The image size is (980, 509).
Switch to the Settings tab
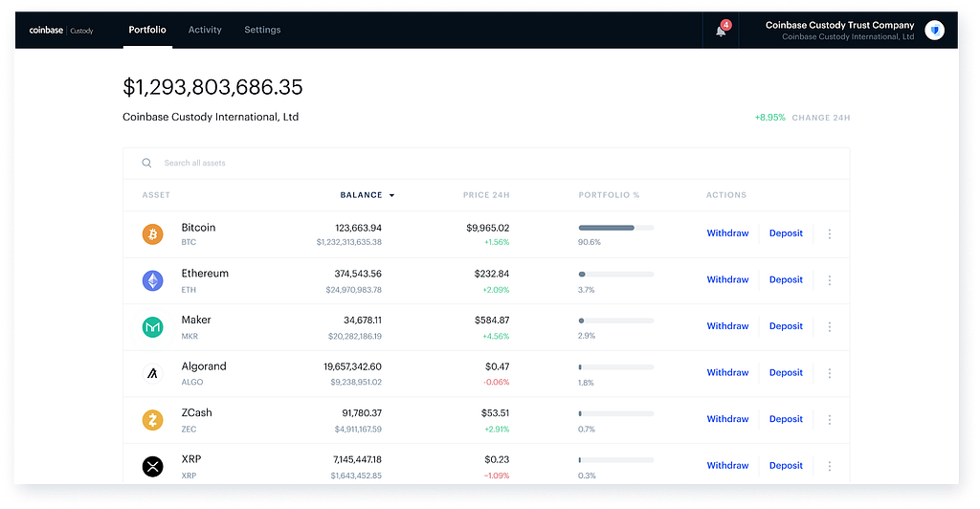pyautogui.click(x=262, y=30)
